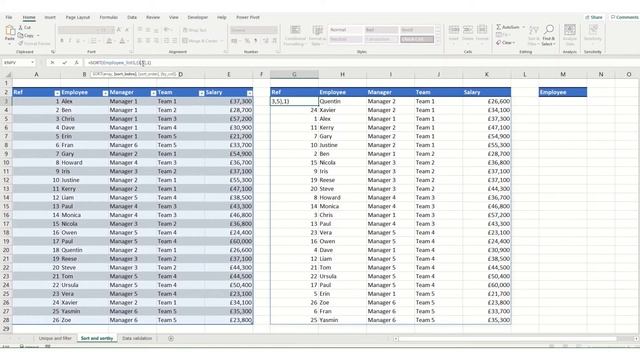Open the Page Layout ribbon tab

[78, 17]
